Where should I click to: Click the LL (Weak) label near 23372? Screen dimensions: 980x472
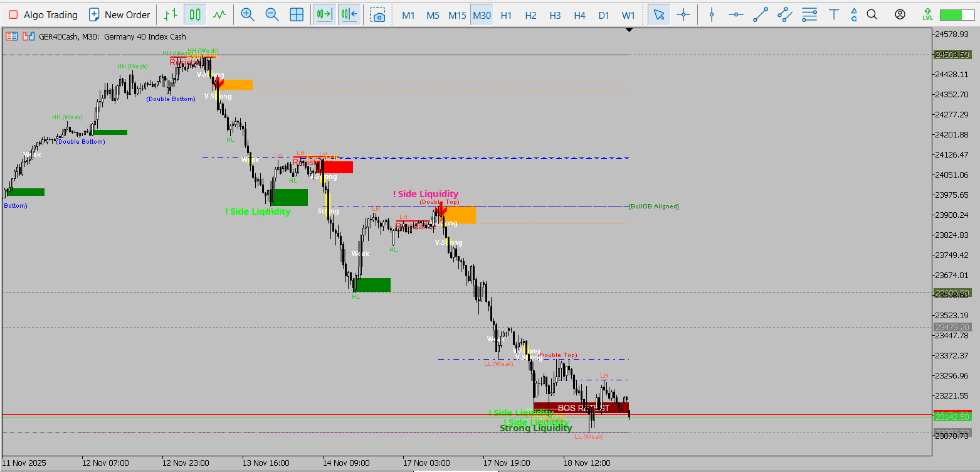coord(498,363)
